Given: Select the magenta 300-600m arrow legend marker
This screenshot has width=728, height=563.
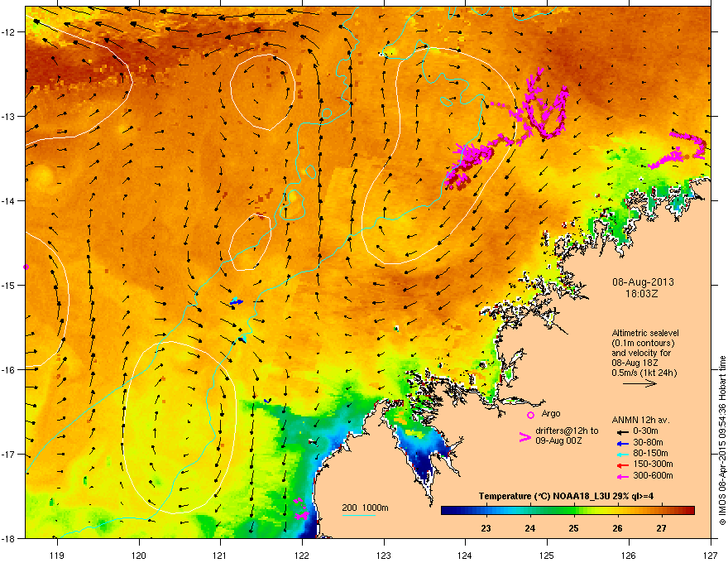Looking at the screenshot, I should tap(622, 476).
